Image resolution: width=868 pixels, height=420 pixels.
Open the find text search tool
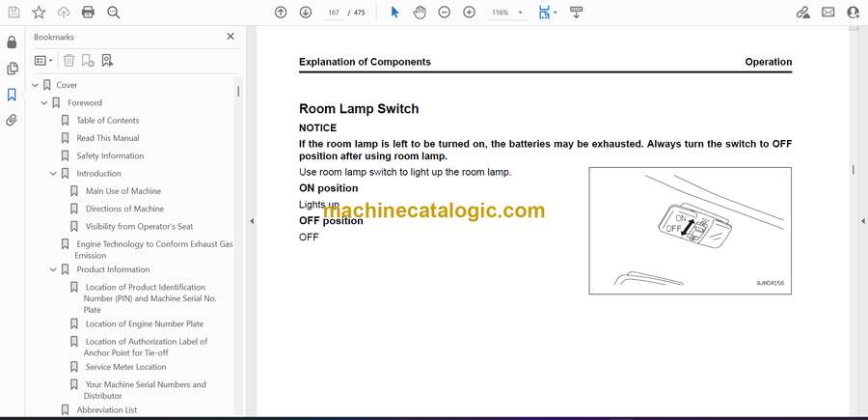click(114, 13)
